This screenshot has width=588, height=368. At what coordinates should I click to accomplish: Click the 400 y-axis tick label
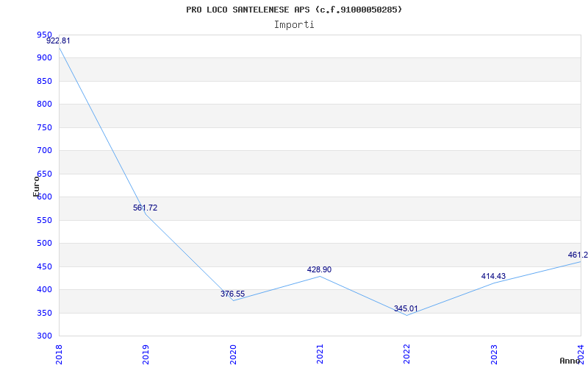click(x=44, y=290)
